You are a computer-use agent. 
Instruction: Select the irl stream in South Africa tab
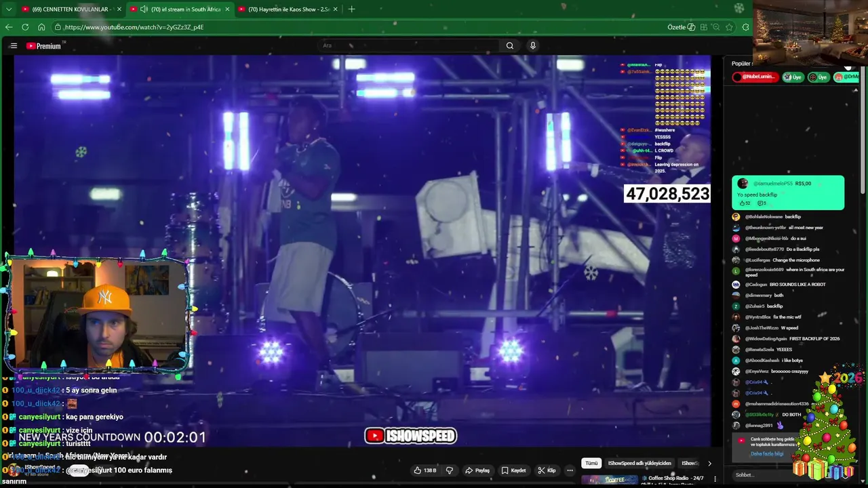click(179, 9)
